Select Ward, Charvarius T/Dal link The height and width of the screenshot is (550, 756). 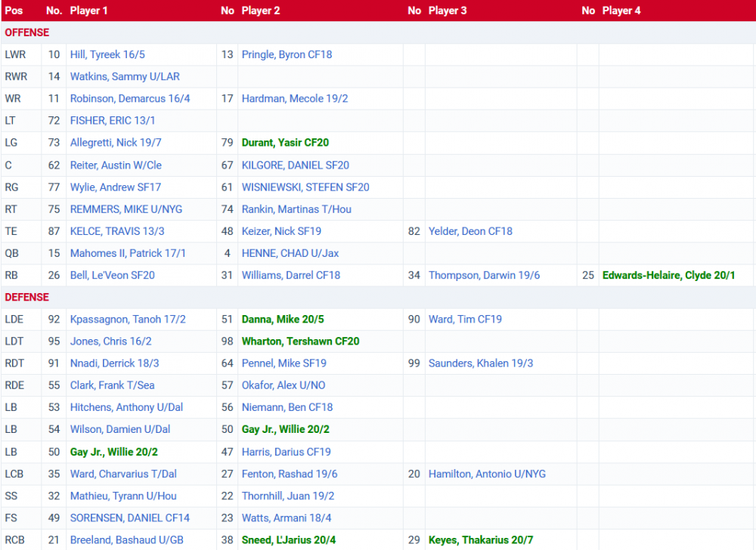click(123, 474)
